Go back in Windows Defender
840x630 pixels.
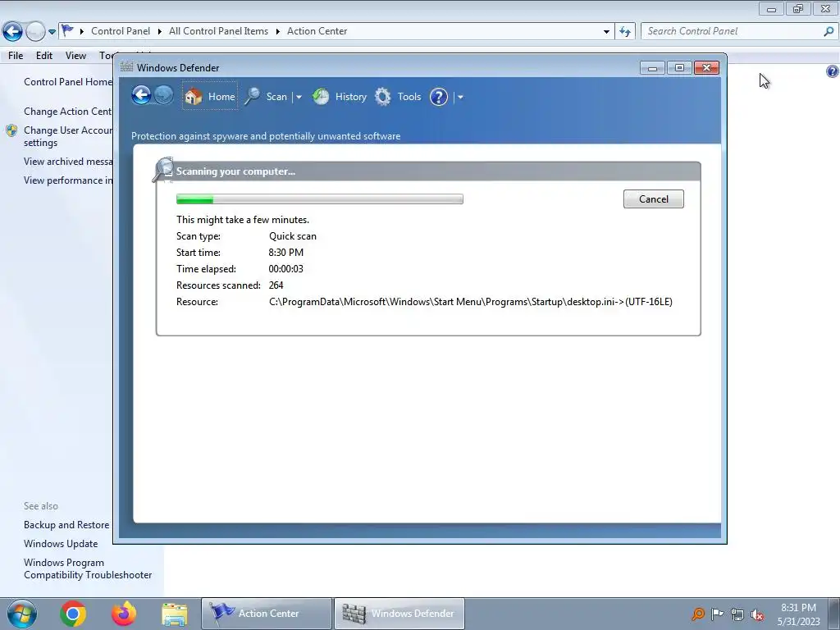[x=141, y=96]
